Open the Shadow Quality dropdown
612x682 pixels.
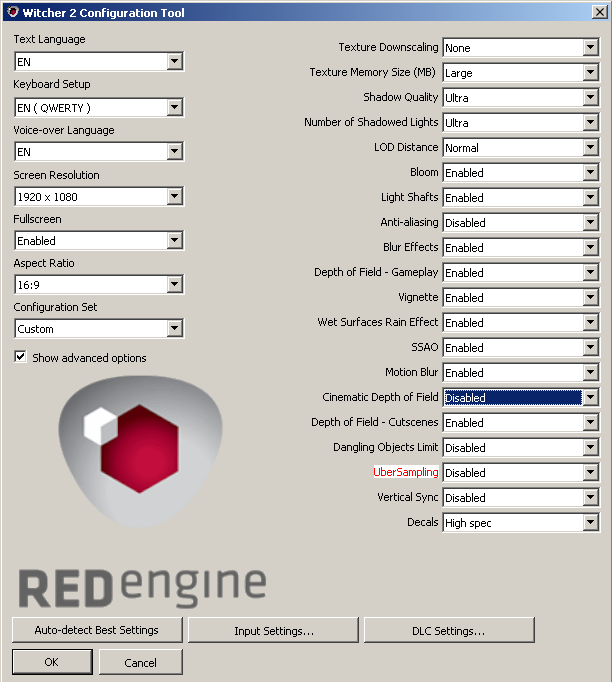pos(521,97)
